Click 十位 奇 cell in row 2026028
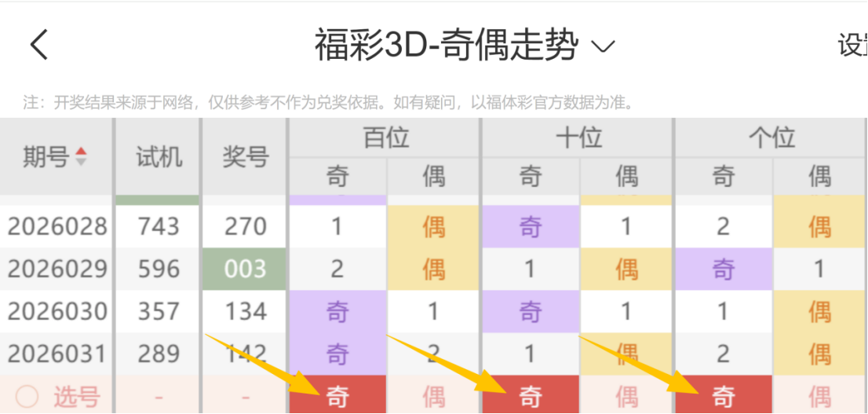Screen dimensions: 868x414 pos(531,226)
